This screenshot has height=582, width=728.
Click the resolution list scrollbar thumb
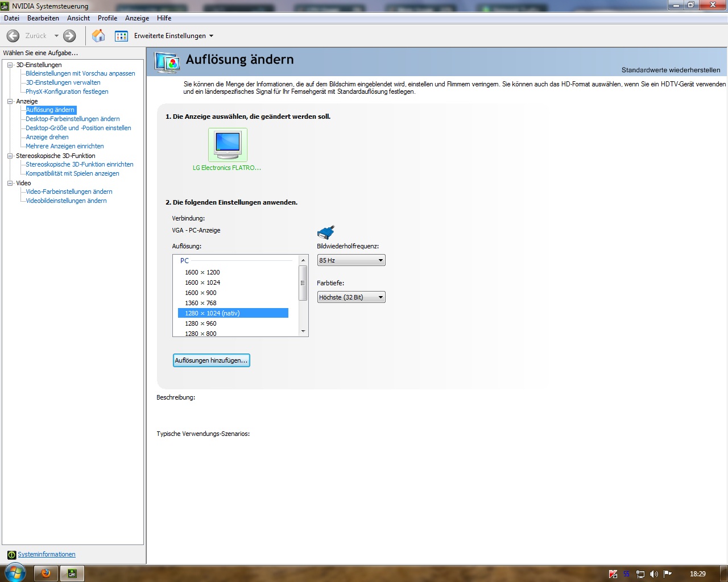(x=303, y=282)
